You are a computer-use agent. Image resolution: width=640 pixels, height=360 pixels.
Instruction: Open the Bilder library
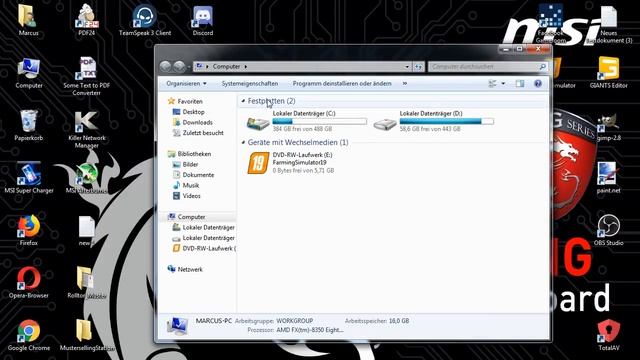tap(190, 164)
